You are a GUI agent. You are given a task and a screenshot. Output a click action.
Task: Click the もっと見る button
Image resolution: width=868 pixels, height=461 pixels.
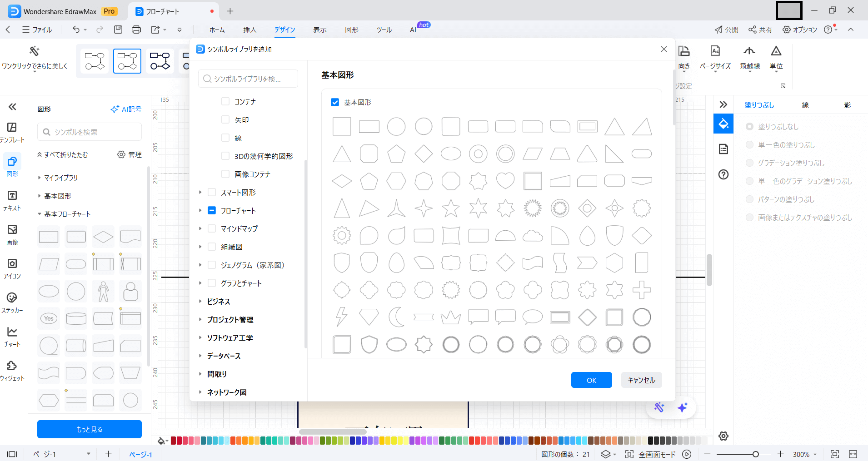[x=90, y=429]
